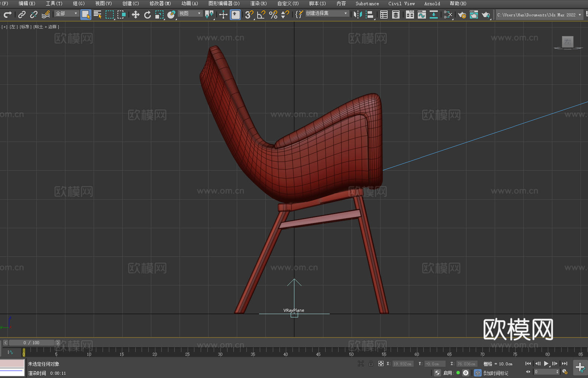Open the Material Editor icon
588x378 pixels.
[x=448, y=14]
